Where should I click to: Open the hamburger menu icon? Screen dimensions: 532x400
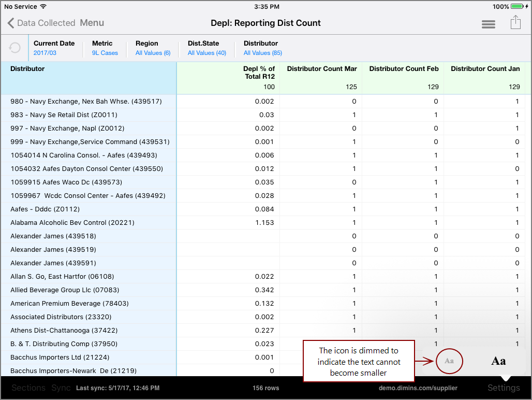click(x=488, y=24)
